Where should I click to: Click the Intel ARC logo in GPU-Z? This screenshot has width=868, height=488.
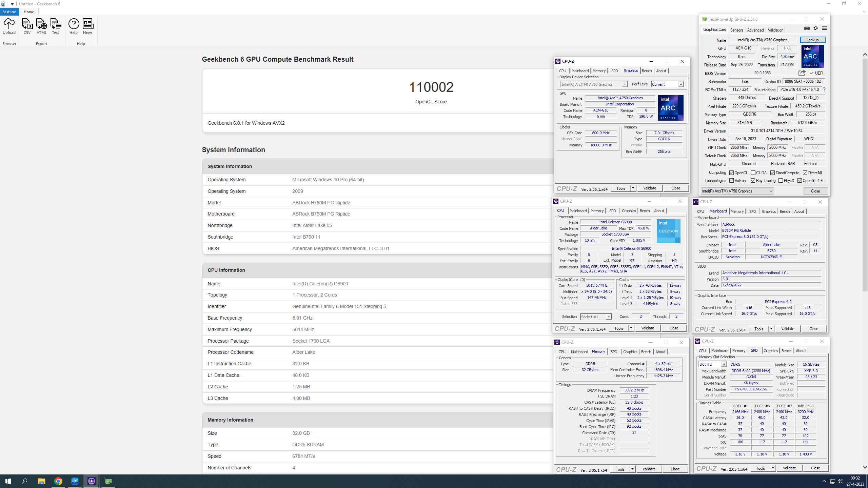click(813, 56)
